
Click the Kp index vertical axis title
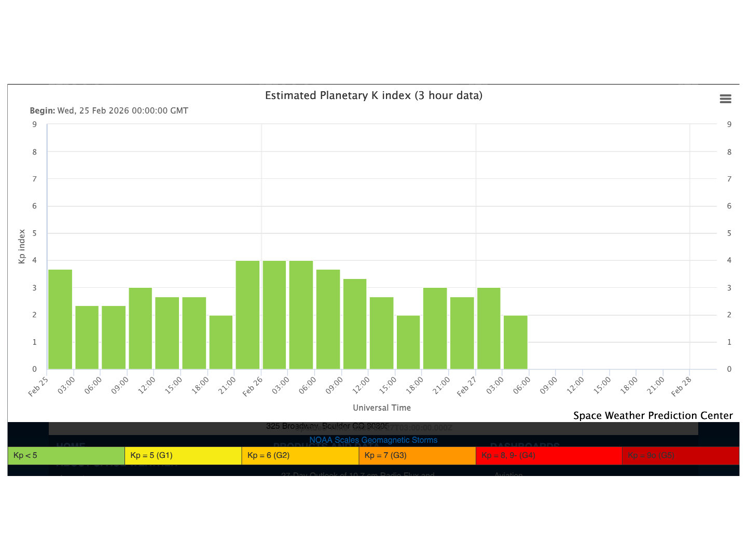pyautogui.click(x=22, y=246)
